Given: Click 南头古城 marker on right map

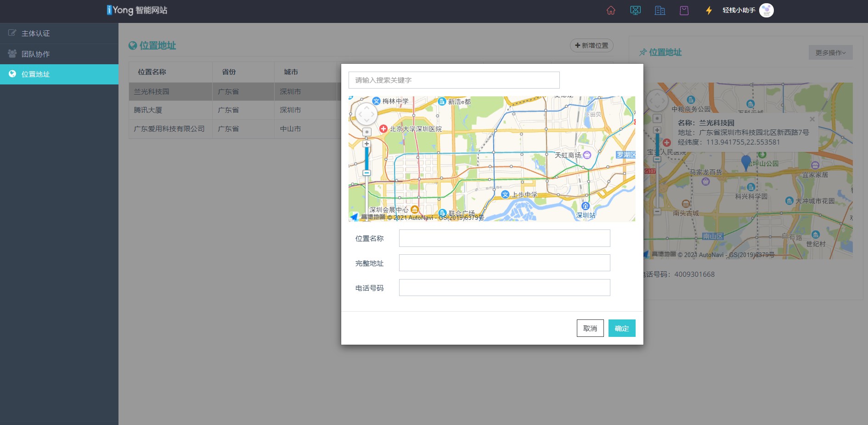Looking at the screenshot, I should pos(686,204).
